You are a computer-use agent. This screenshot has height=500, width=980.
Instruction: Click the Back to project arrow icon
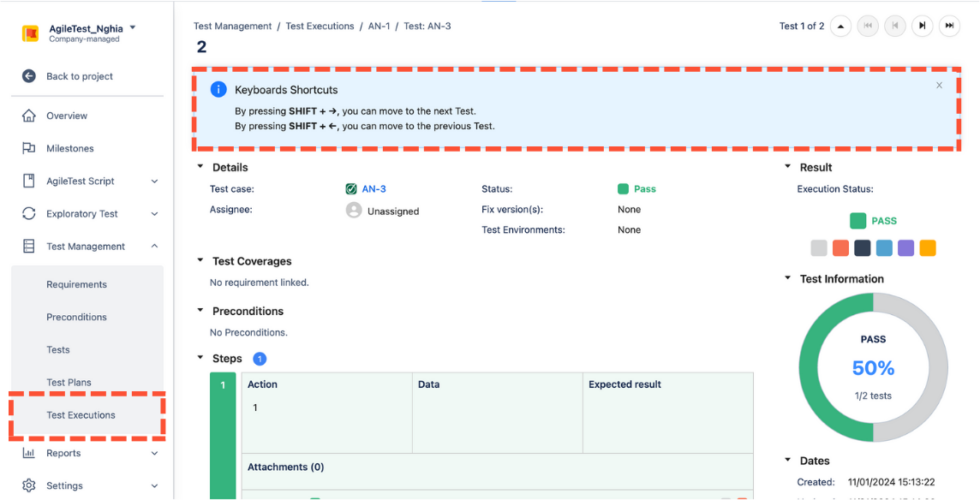click(x=29, y=76)
